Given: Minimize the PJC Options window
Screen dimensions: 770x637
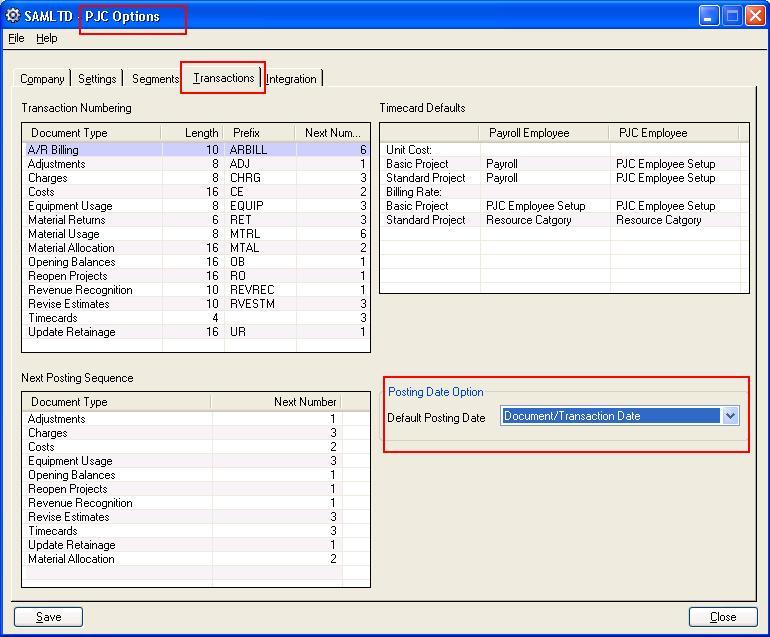Looking at the screenshot, I should pyautogui.click(x=709, y=16).
